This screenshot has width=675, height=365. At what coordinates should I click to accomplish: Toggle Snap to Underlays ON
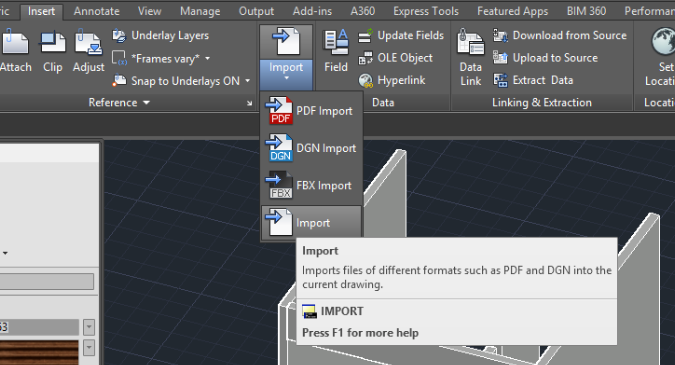176,80
